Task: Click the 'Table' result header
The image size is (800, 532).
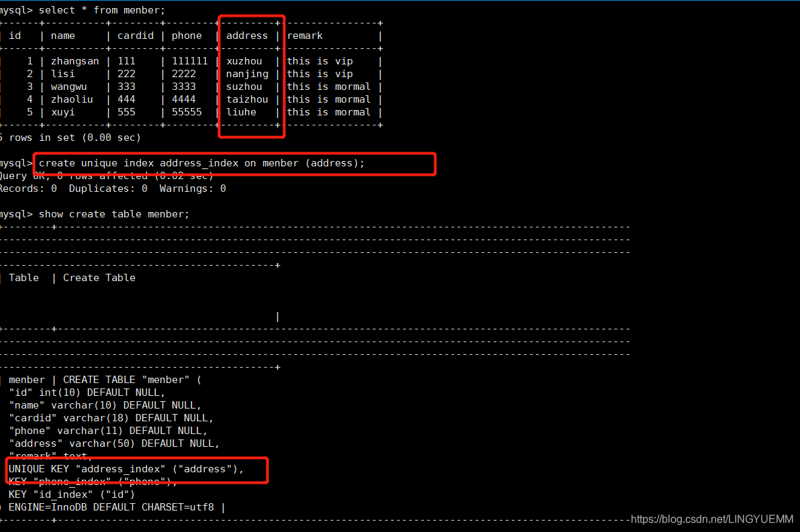Action: [x=23, y=278]
